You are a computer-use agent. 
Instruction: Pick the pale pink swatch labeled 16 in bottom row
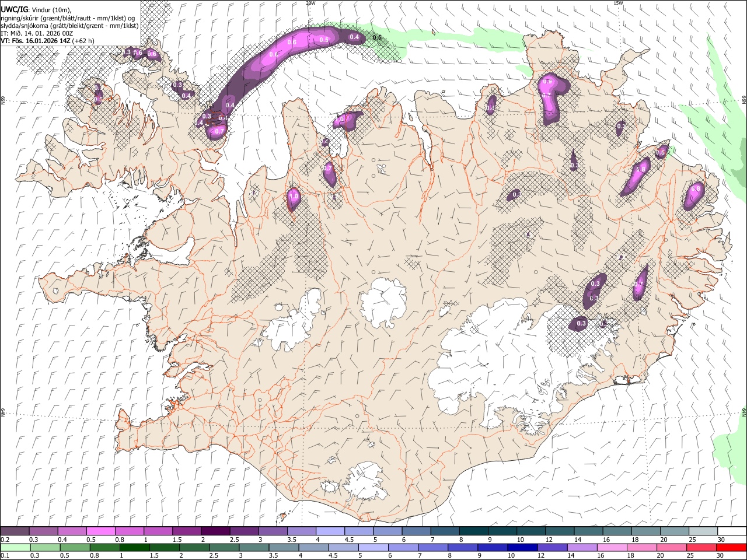612,547
